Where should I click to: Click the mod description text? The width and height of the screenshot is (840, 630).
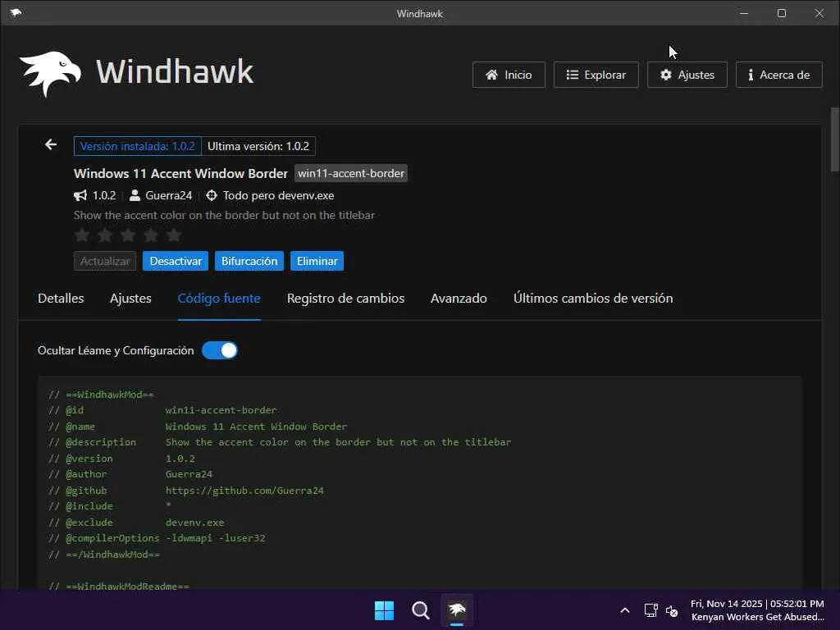click(x=224, y=215)
